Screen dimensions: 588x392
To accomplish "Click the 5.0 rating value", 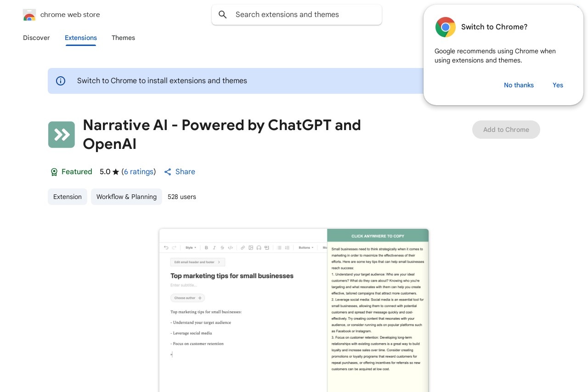I will [x=105, y=172].
